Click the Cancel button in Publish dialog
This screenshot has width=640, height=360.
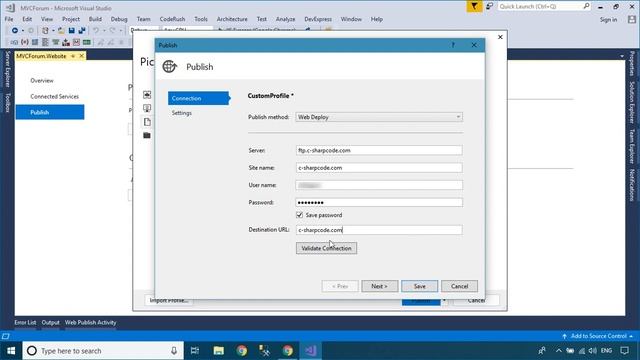459,286
